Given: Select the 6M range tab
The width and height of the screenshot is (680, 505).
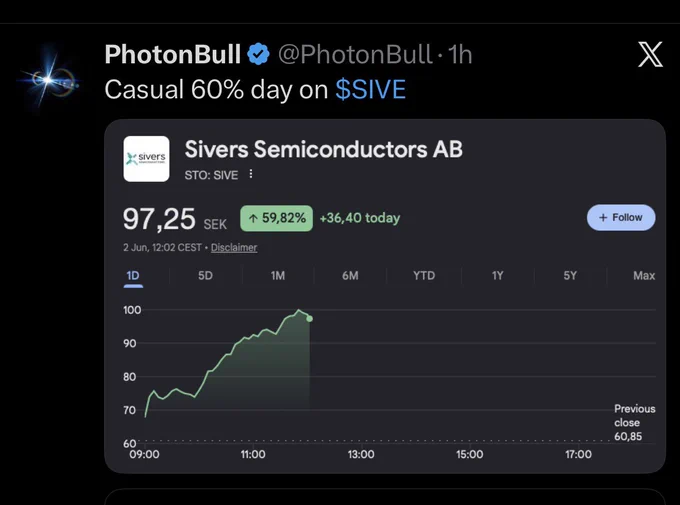Looking at the screenshot, I should click(350, 275).
